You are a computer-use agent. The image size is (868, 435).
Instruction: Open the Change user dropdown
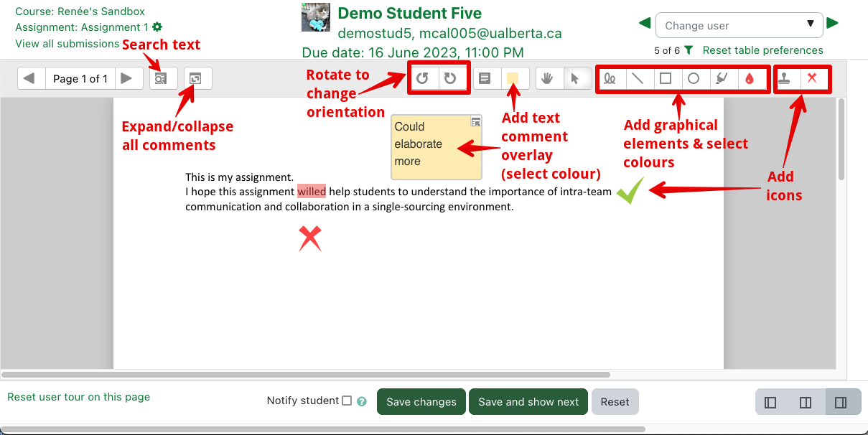[x=739, y=25]
